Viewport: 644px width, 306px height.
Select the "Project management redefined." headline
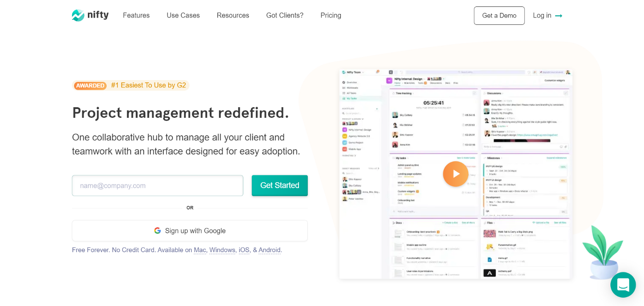point(181,113)
